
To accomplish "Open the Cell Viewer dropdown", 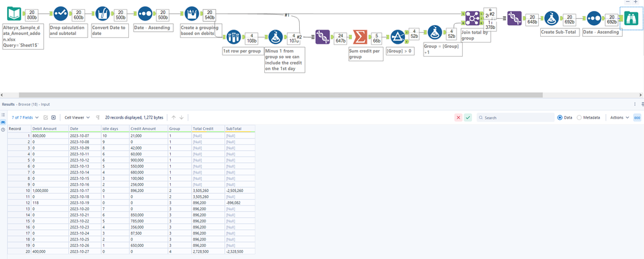I will coord(77,117).
